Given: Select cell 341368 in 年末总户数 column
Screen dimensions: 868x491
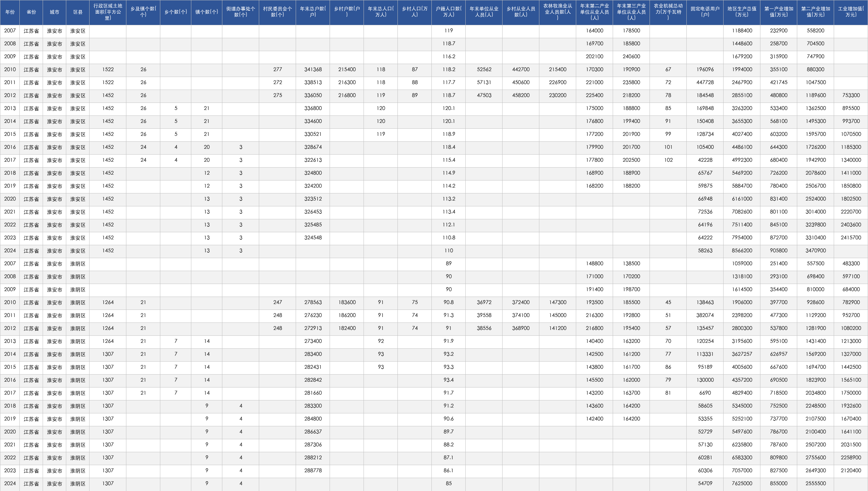Looking at the screenshot, I should (x=313, y=70).
